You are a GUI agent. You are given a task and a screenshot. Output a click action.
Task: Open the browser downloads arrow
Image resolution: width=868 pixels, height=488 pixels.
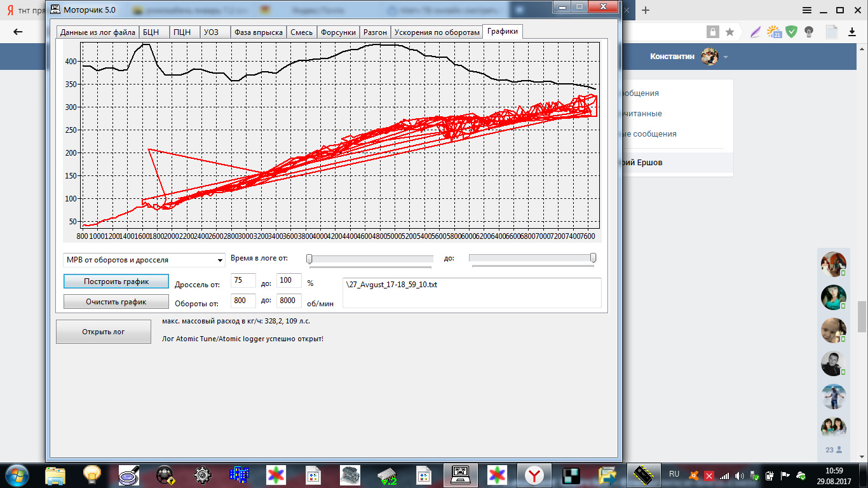pos(851,32)
